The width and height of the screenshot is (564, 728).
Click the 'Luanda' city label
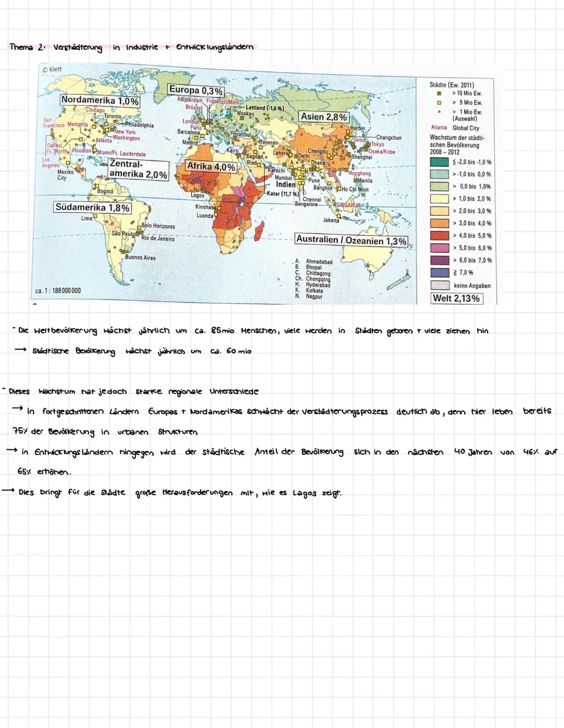coord(205,216)
